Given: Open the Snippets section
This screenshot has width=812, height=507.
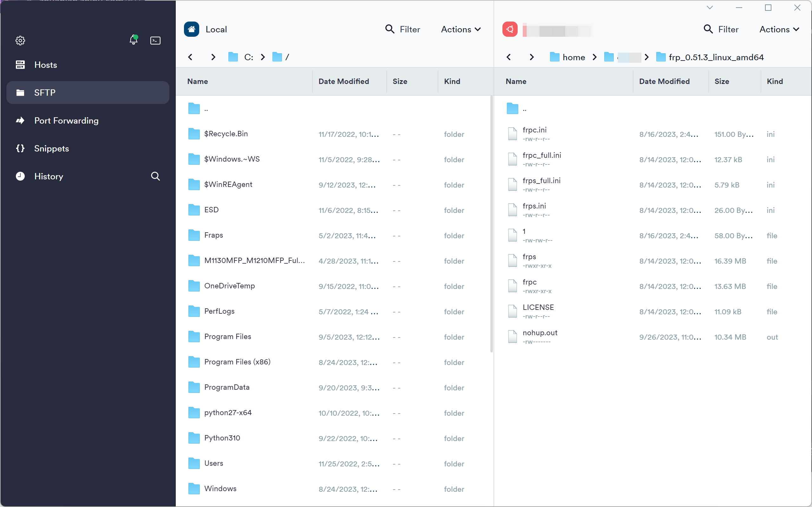Looking at the screenshot, I should click(51, 148).
